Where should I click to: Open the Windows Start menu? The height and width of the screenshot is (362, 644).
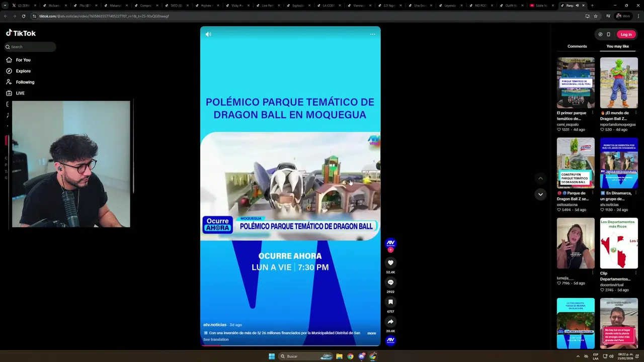272,356
